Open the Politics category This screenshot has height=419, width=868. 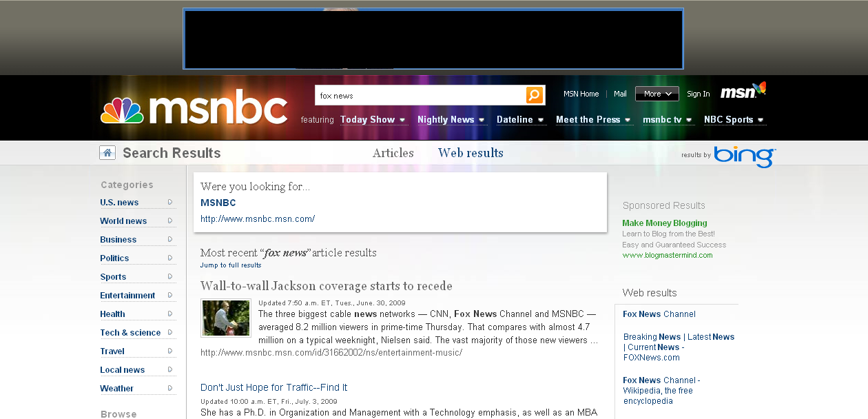(114, 258)
